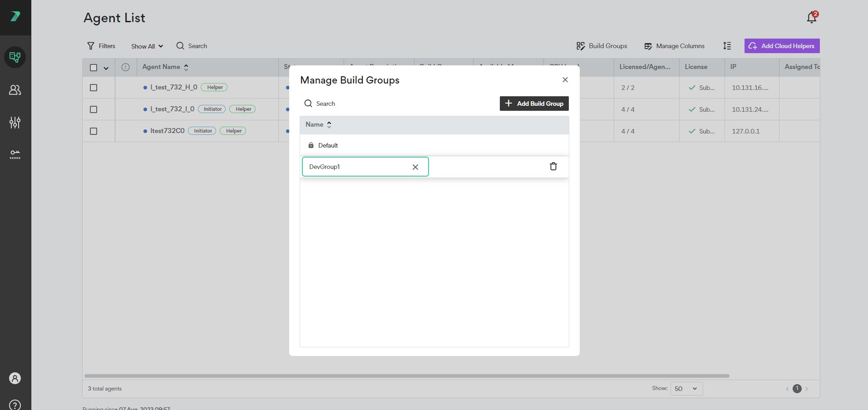Open the users section in the sidebar
This screenshot has width=868, height=410.
[x=15, y=90]
